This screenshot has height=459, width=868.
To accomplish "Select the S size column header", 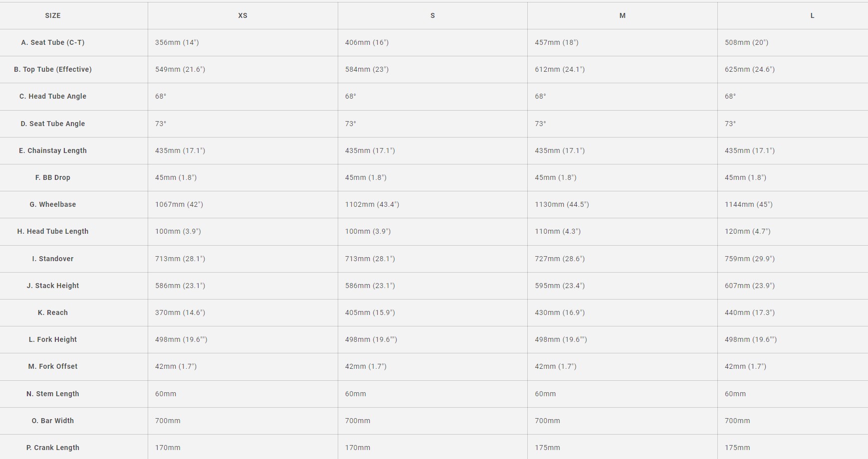I will coord(433,15).
